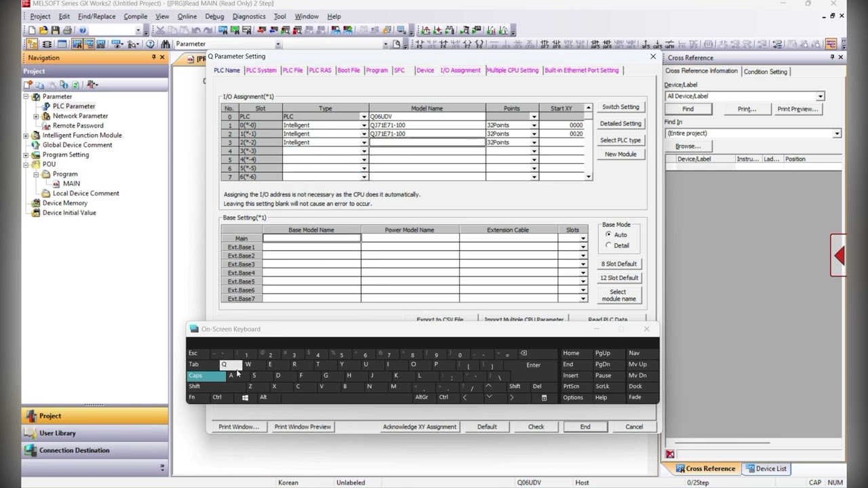Switch to Condition Setting tab
868x488 pixels.
pyautogui.click(x=766, y=72)
